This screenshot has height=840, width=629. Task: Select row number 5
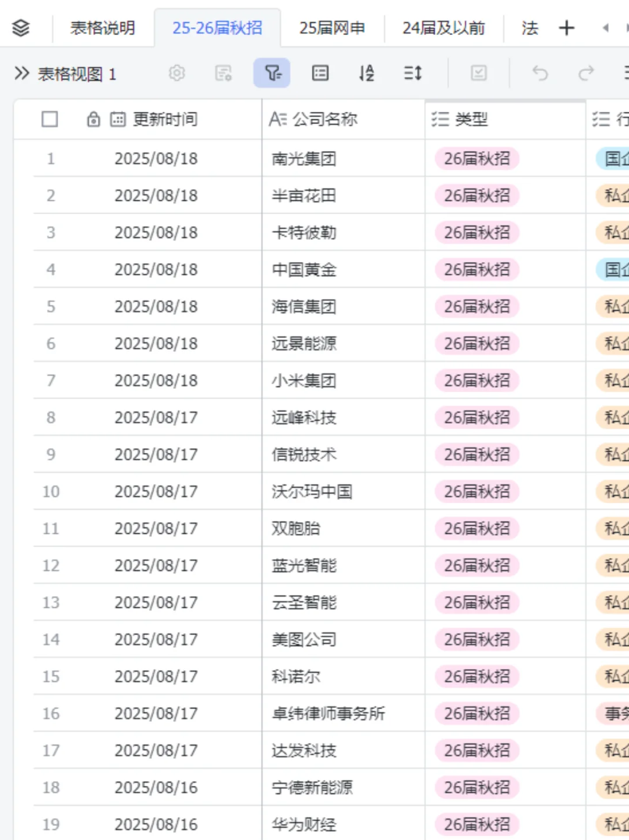pyautogui.click(x=51, y=306)
